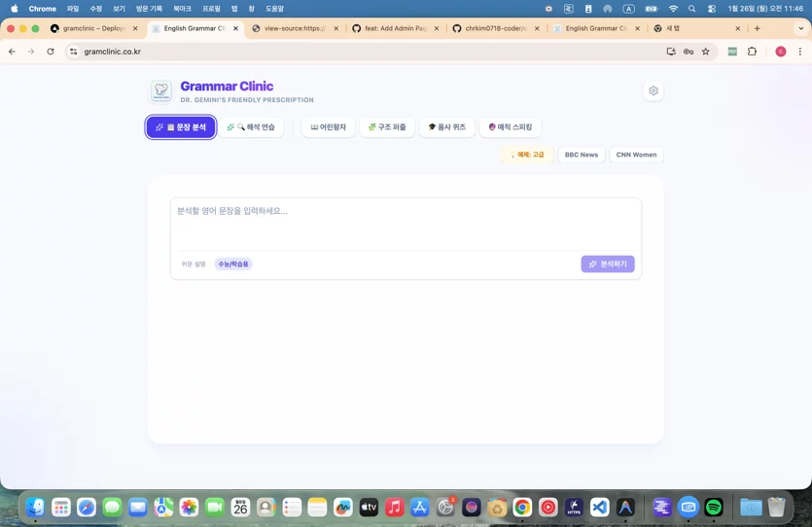
Task: Open the 방문 기록 menu
Action: 149,9
